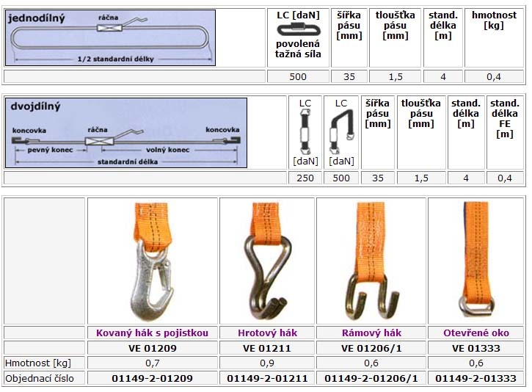
Task: Select order number 01149-2-01211
Action: click(x=267, y=378)
